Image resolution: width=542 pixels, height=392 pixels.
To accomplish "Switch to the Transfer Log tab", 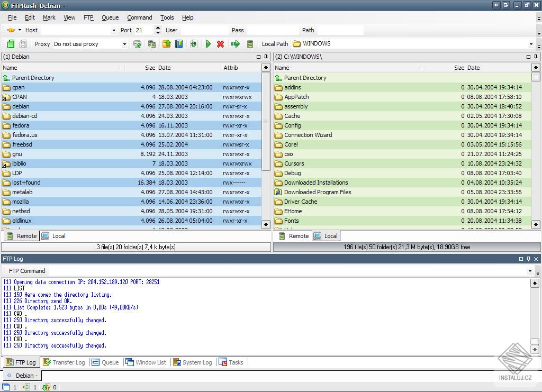I will click(64, 362).
